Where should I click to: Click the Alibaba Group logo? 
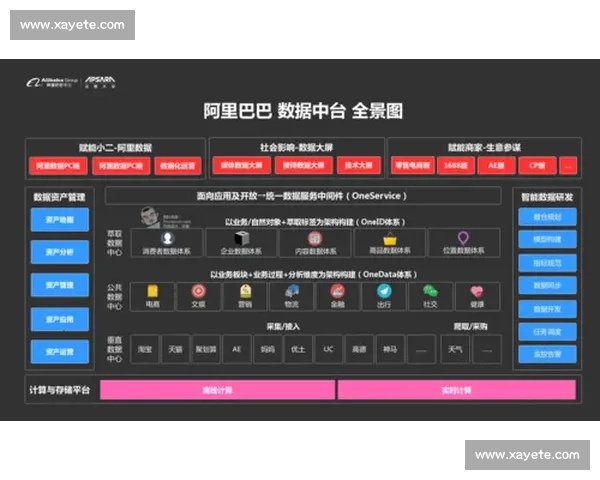(52, 82)
